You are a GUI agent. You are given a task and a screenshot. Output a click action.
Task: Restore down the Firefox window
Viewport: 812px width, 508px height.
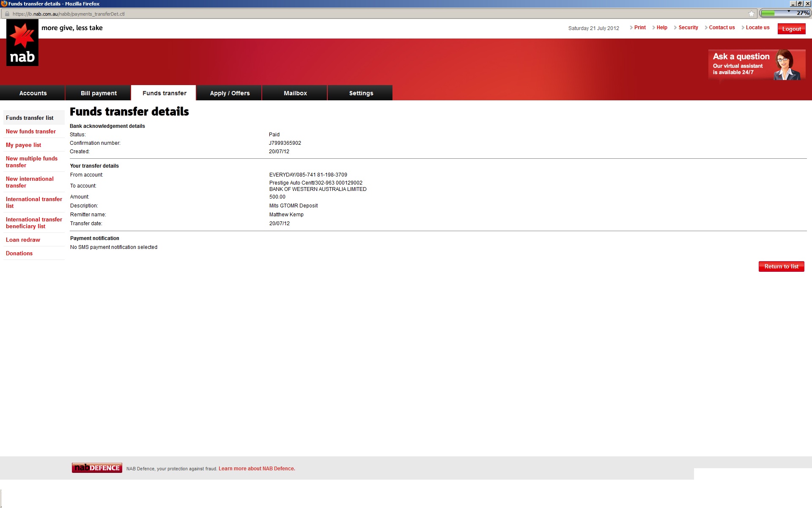click(800, 3)
